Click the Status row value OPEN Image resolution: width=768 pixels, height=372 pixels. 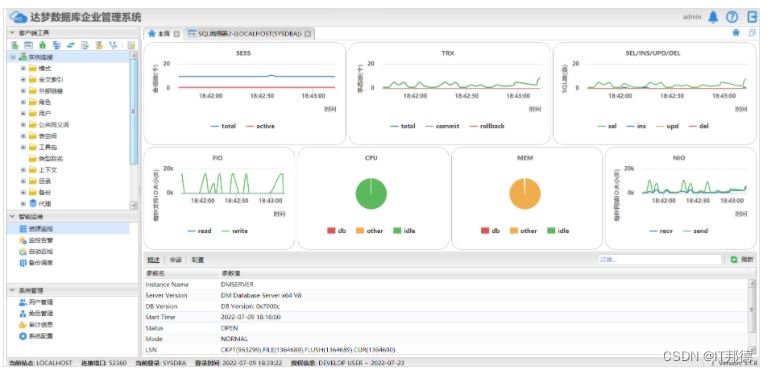click(229, 328)
